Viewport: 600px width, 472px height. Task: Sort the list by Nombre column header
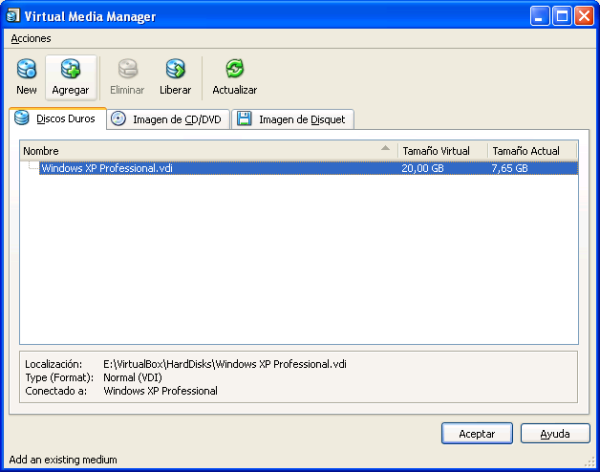[x=200, y=151]
